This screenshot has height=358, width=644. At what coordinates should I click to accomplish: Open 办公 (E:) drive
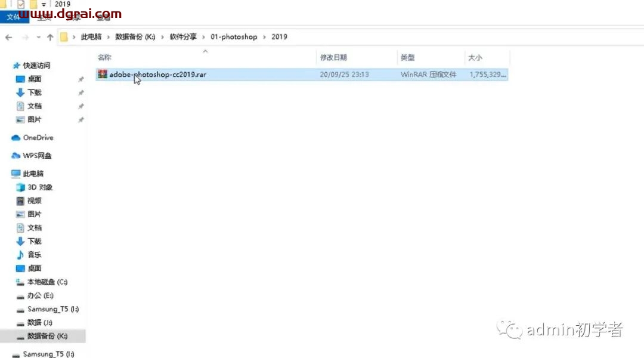pyautogui.click(x=41, y=296)
